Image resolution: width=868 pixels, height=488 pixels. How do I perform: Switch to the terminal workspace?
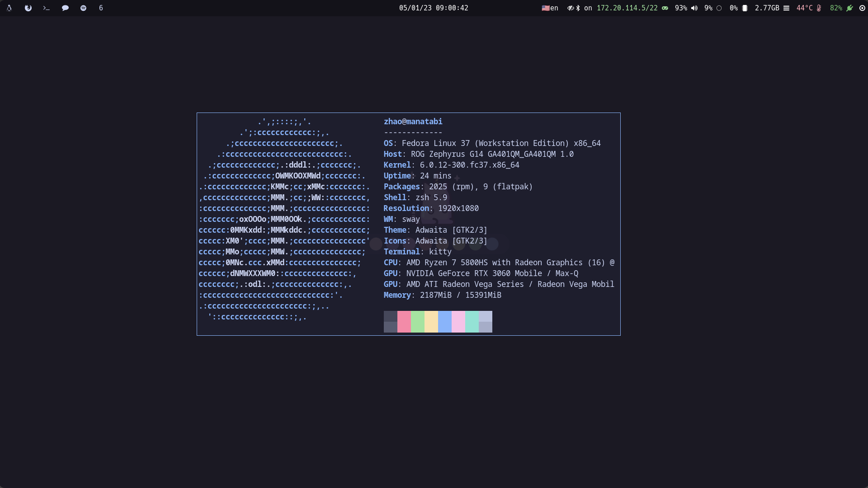(47, 8)
